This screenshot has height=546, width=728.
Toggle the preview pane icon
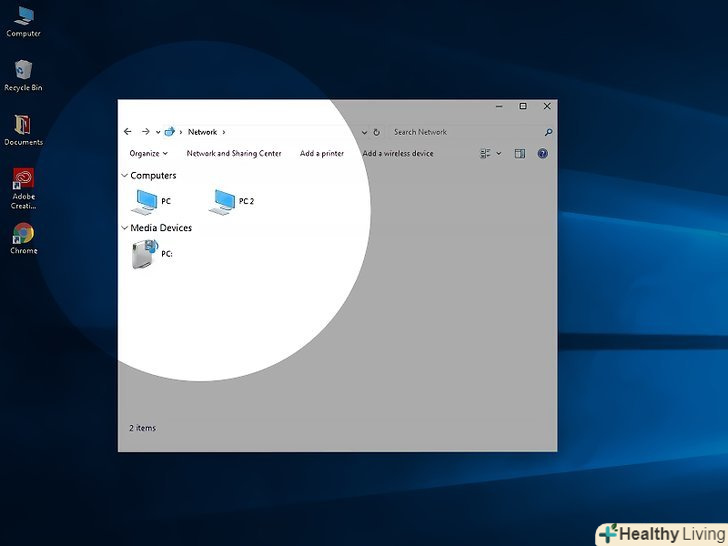coord(520,154)
